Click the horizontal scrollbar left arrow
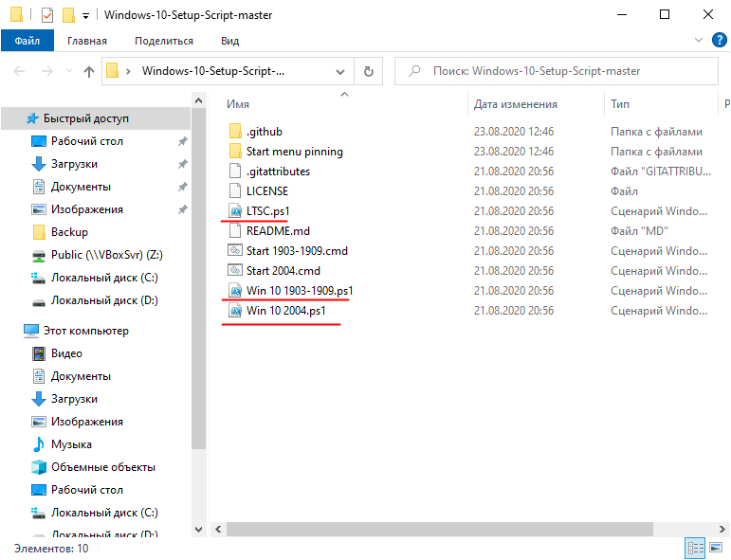 coord(218,530)
